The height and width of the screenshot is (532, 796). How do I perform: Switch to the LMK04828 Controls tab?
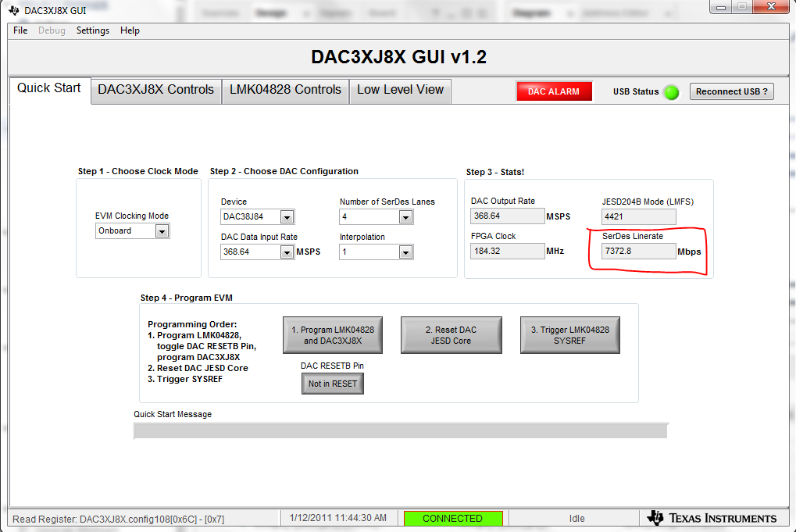(x=285, y=90)
